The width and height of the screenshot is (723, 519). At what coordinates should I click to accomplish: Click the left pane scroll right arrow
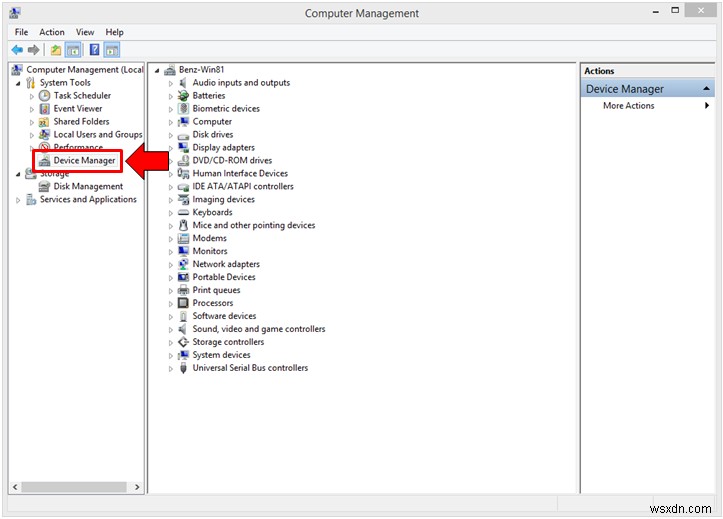[137, 487]
